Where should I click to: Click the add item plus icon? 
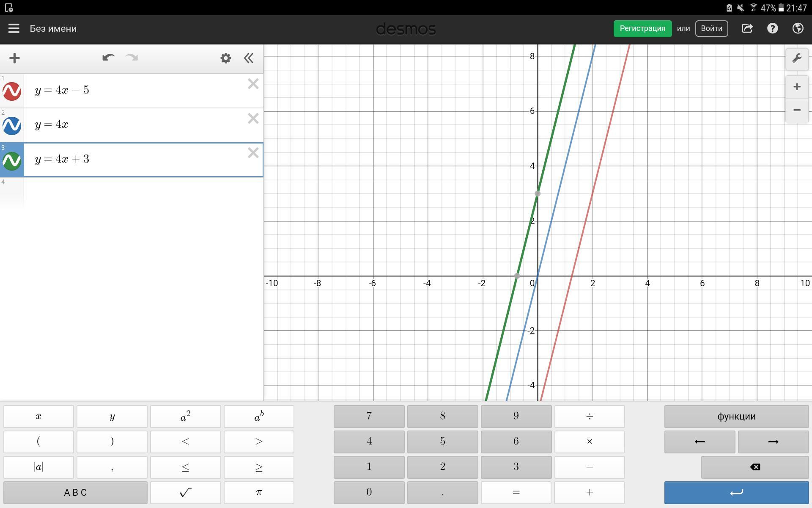[14, 58]
